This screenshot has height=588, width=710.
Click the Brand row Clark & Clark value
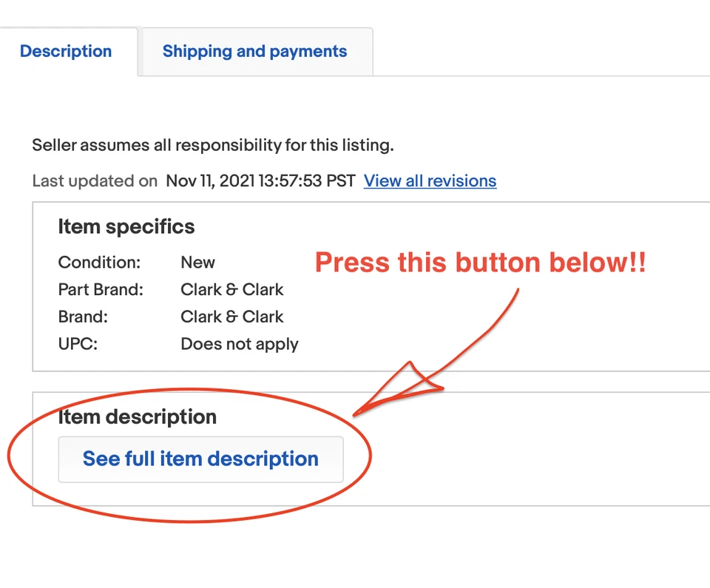tap(231, 317)
